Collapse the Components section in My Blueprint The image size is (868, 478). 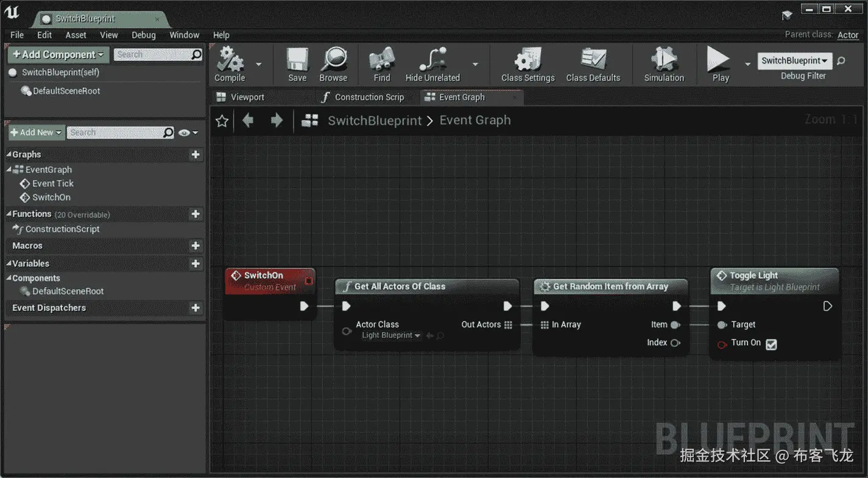pyautogui.click(x=9, y=278)
